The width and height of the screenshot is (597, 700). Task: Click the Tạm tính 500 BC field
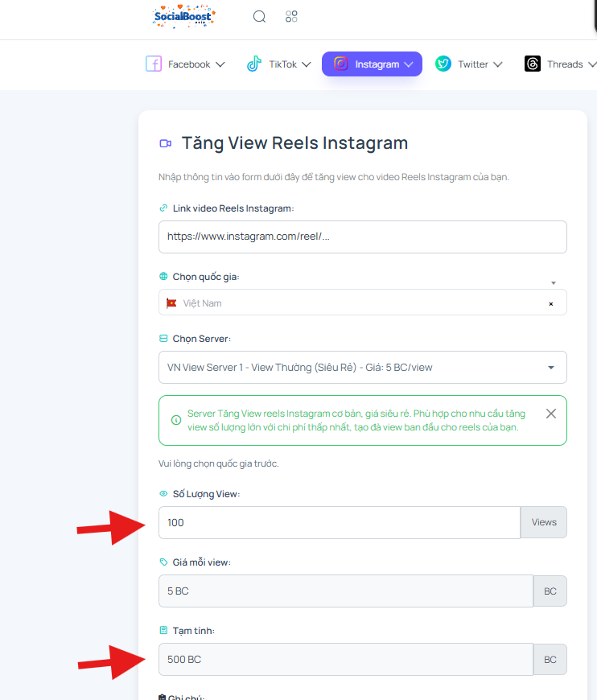tap(346, 660)
